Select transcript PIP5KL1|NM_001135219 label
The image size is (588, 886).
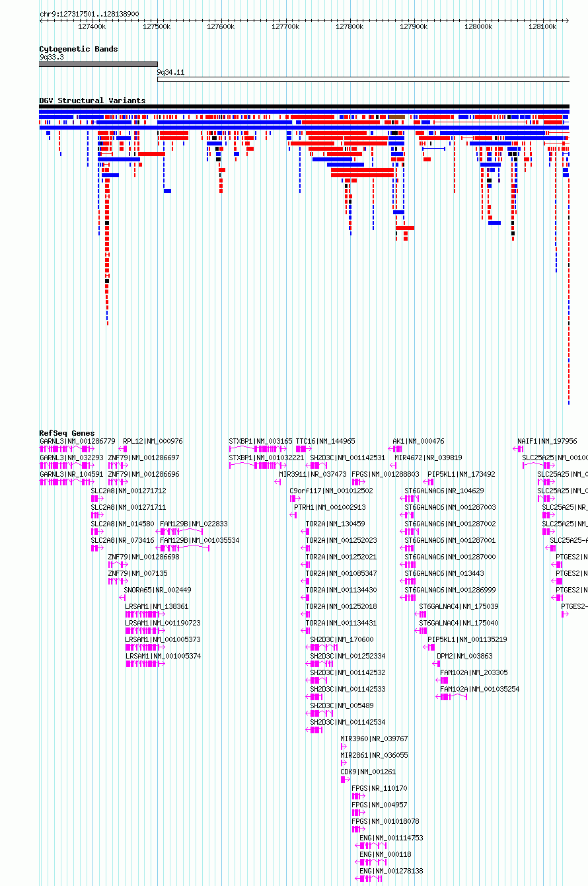pos(468,639)
